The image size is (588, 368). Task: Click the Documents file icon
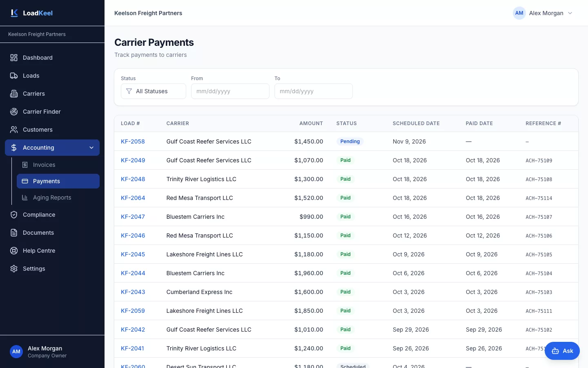[x=14, y=233]
